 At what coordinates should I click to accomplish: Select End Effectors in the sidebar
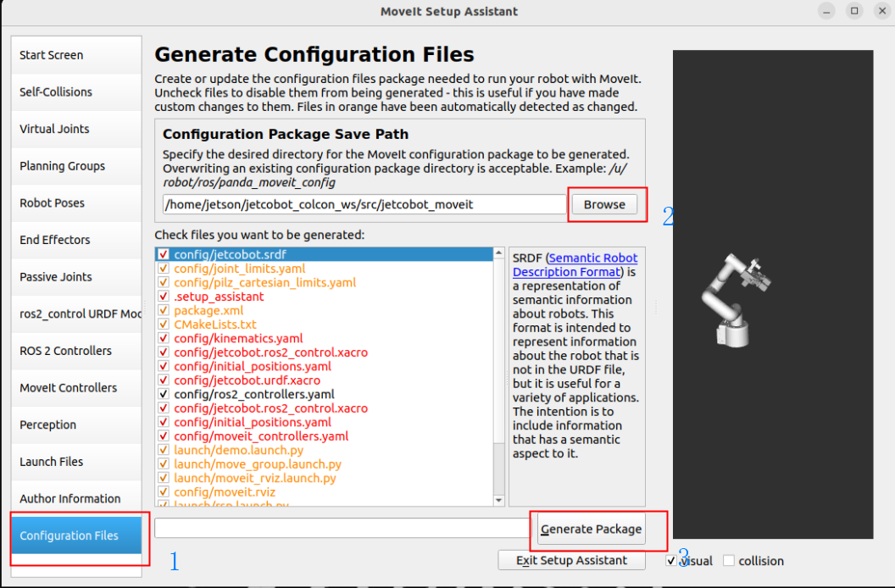coord(76,240)
